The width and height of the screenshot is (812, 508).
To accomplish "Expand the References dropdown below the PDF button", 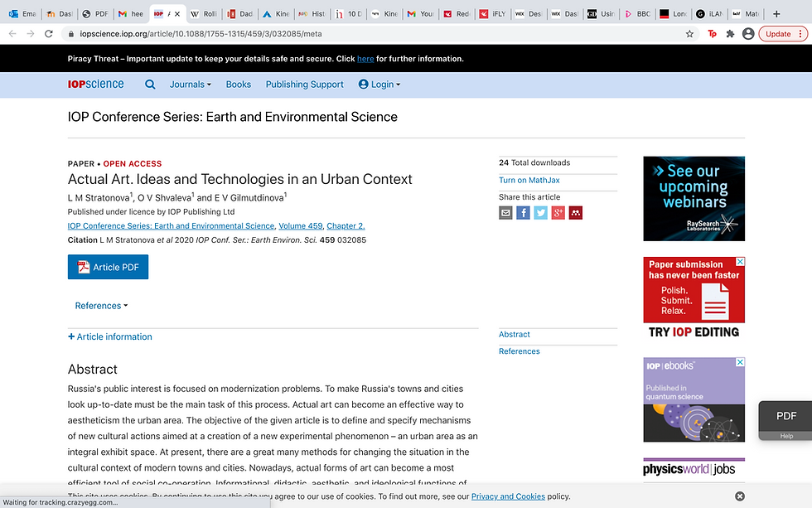I will point(101,306).
